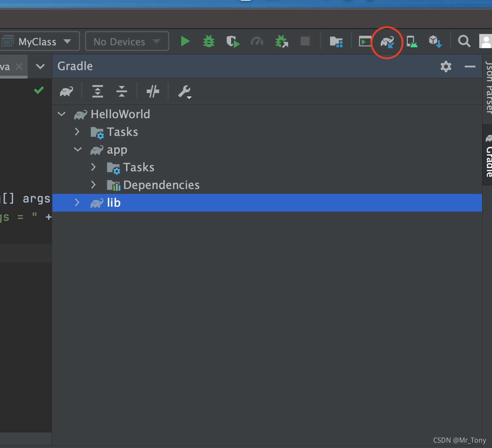
Task: Expand all nodes in Gradle tree
Action: (97, 91)
